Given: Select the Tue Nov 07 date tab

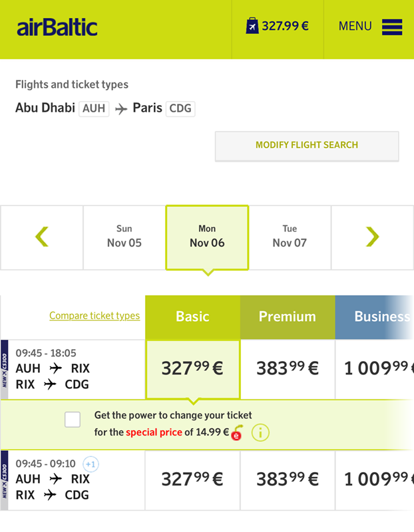Looking at the screenshot, I should point(290,237).
